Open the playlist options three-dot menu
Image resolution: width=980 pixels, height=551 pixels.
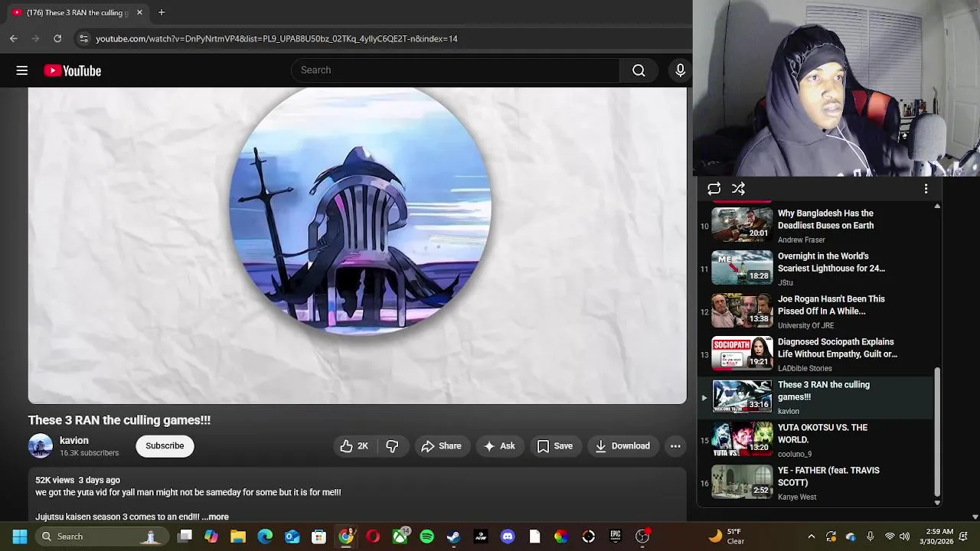coord(926,188)
